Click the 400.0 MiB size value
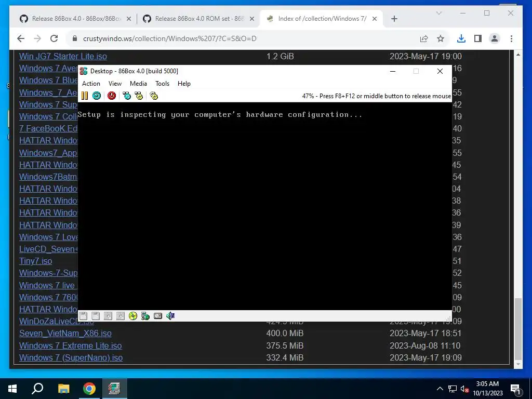 pyautogui.click(x=285, y=333)
